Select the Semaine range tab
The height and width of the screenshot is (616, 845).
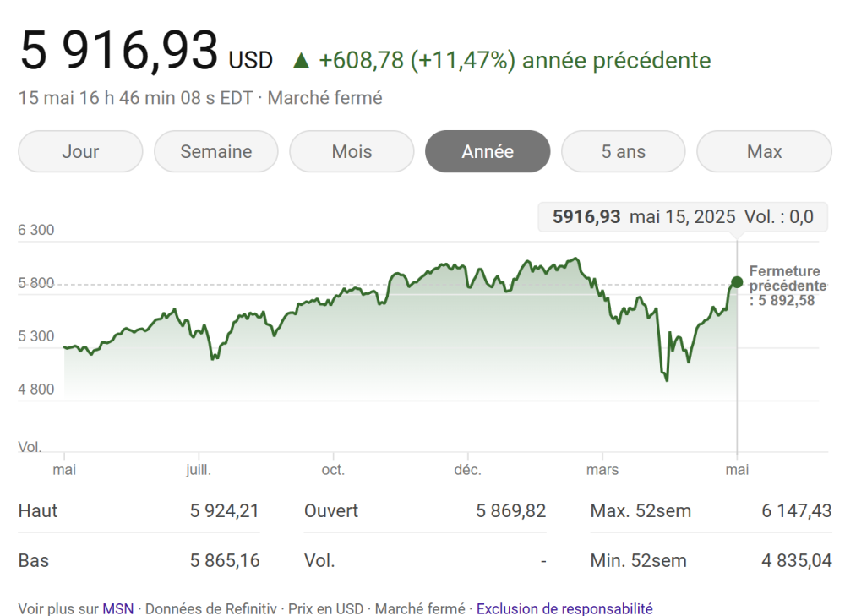[216, 151]
